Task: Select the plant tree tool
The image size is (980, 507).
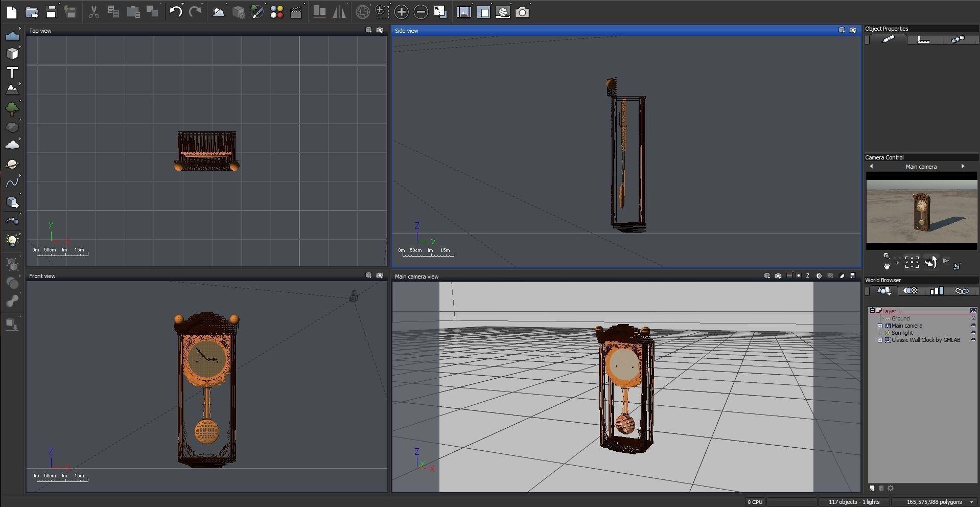Action: 12,108
